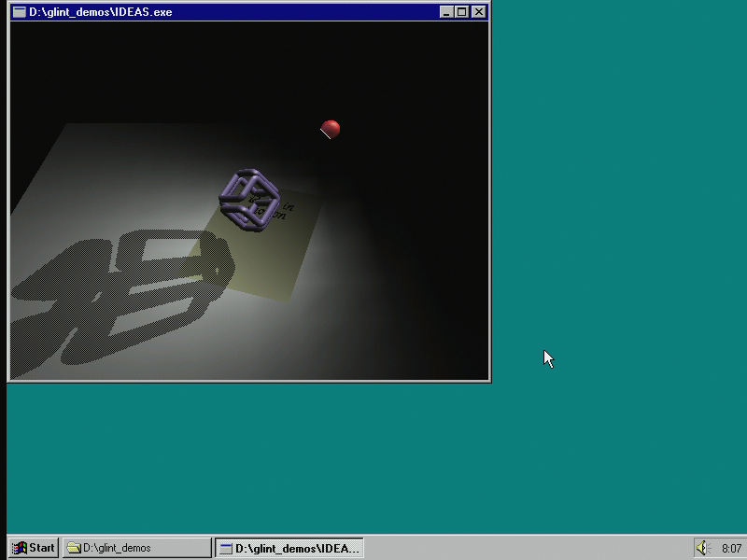Maximize the IDEAS.exe window
Screen dimensions: 747x560
tap(461, 12)
